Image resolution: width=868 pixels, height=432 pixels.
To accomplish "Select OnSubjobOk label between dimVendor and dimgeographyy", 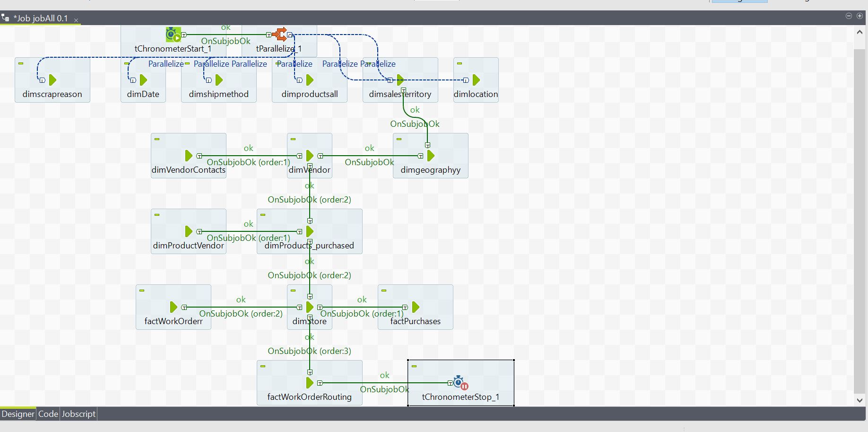I will (369, 162).
